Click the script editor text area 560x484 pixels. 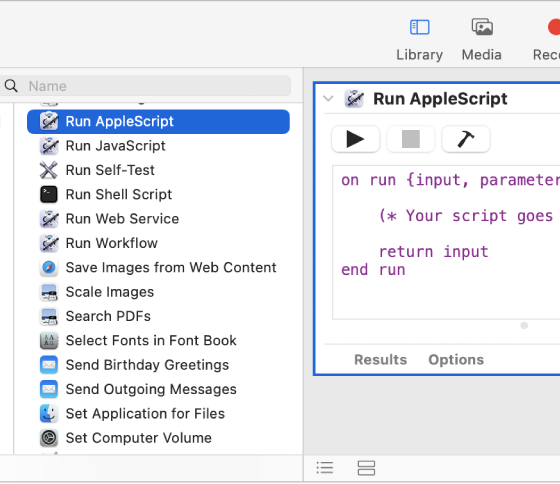446,242
